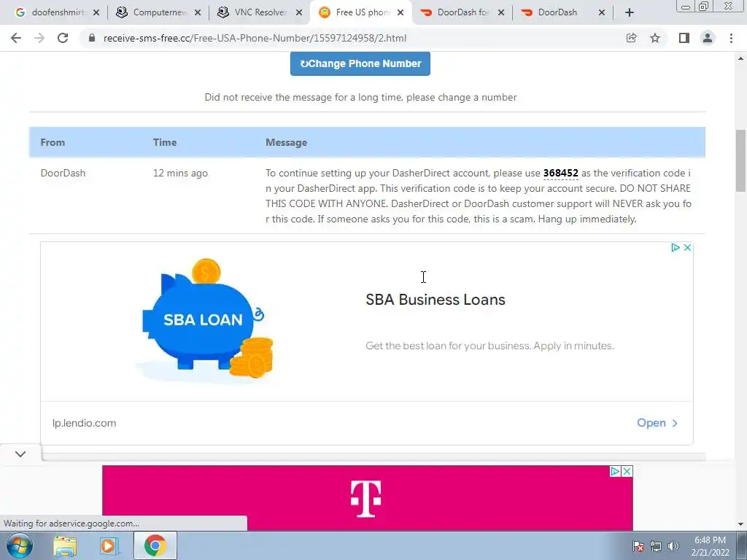Click the scrollbar down arrow
747x560 pixels.
[741, 524]
